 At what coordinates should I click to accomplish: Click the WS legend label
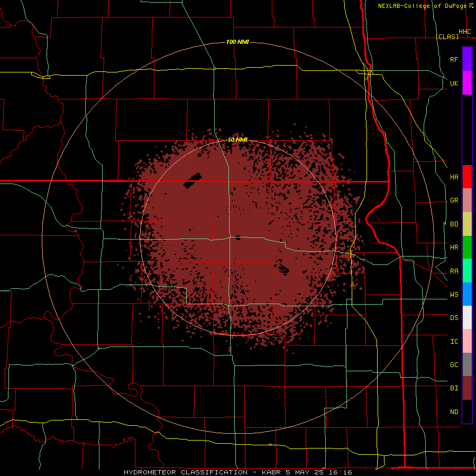(454, 295)
